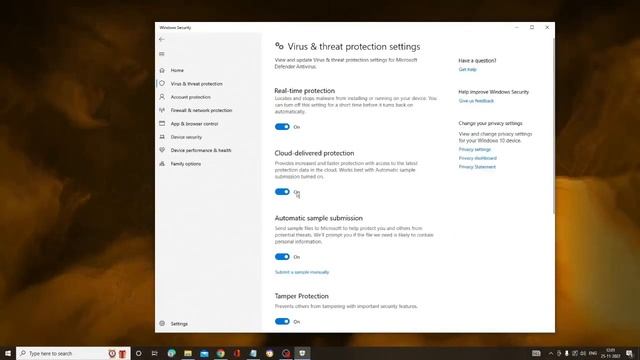Click the Firewall & network protection icon
The image size is (640, 360).
pos(162,110)
